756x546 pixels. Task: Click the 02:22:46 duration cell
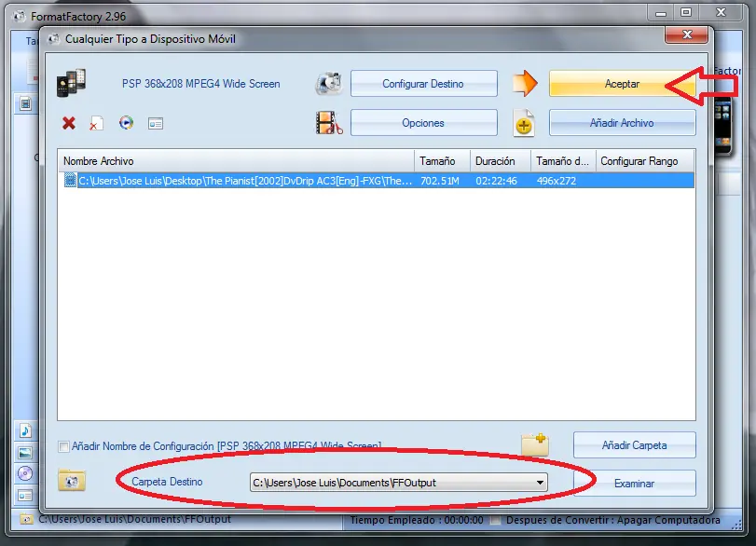pos(496,181)
